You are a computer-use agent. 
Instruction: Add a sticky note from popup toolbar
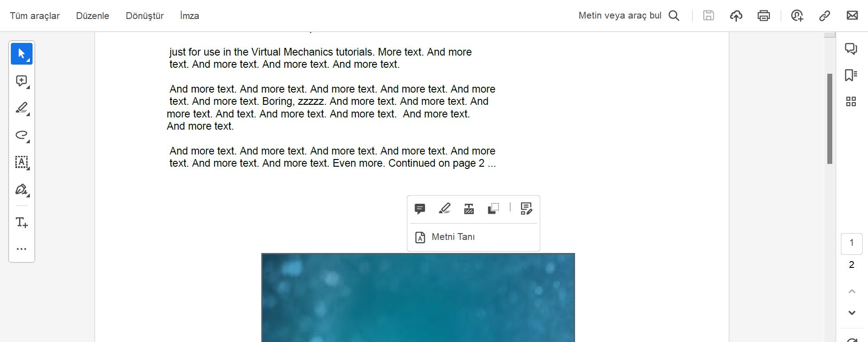(420, 209)
